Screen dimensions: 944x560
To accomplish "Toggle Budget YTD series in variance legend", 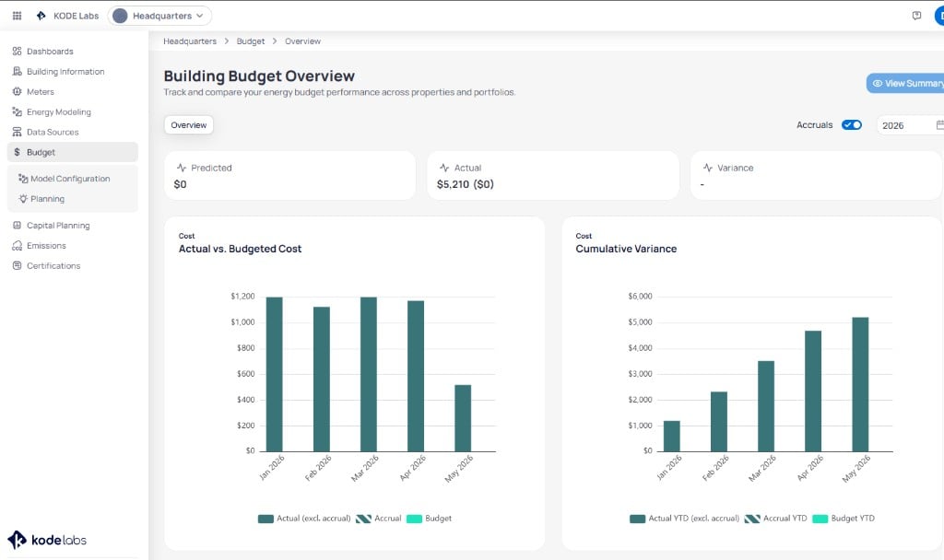I will [x=844, y=519].
